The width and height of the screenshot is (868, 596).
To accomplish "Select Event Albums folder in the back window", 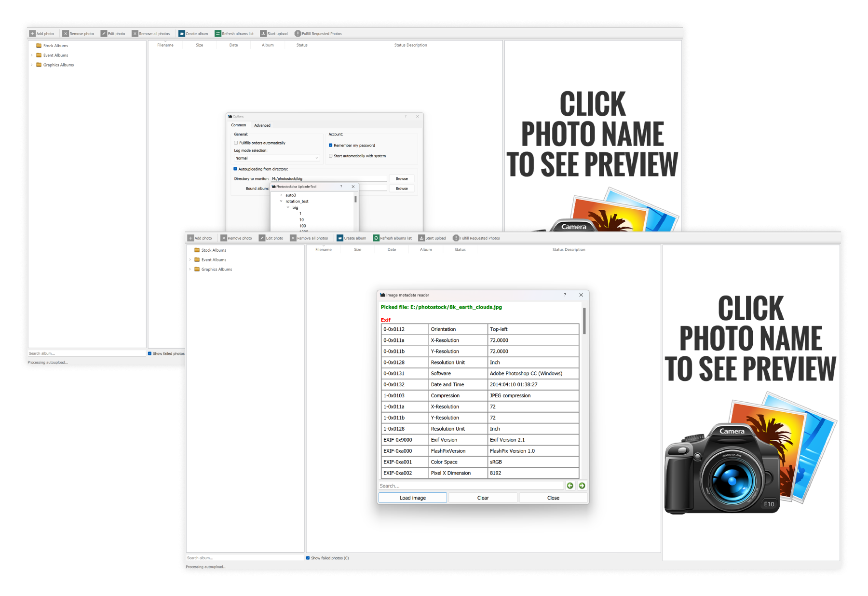I will pos(52,55).
